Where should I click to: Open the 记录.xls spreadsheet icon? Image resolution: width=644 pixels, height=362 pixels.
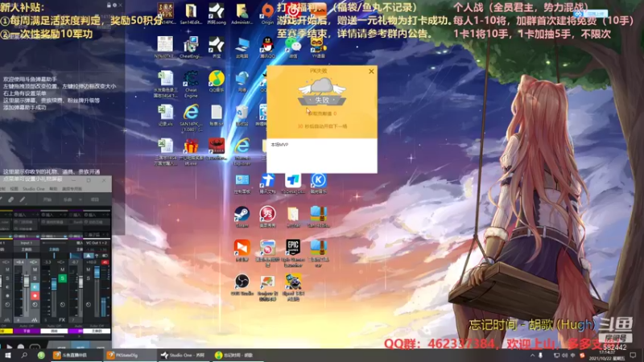click(166, 115)
